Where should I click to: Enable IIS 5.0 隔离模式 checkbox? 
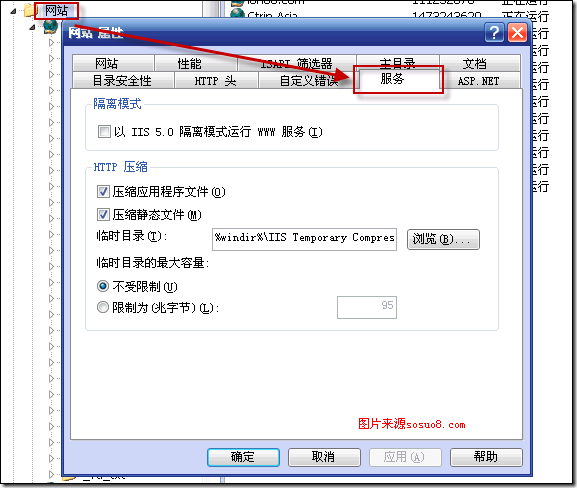[104, 131]
